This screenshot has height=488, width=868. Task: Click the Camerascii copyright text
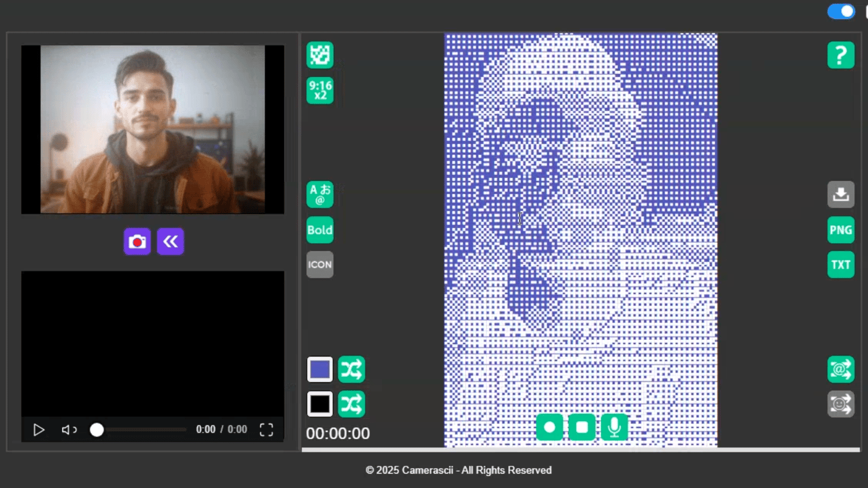(458, 470)
